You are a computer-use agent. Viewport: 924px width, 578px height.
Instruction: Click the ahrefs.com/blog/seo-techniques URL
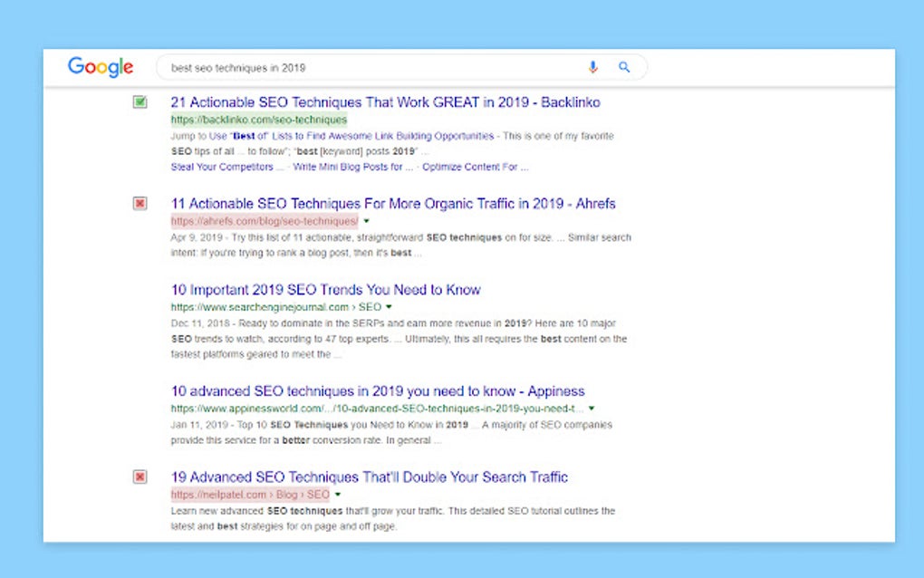(x=265, y=221)
